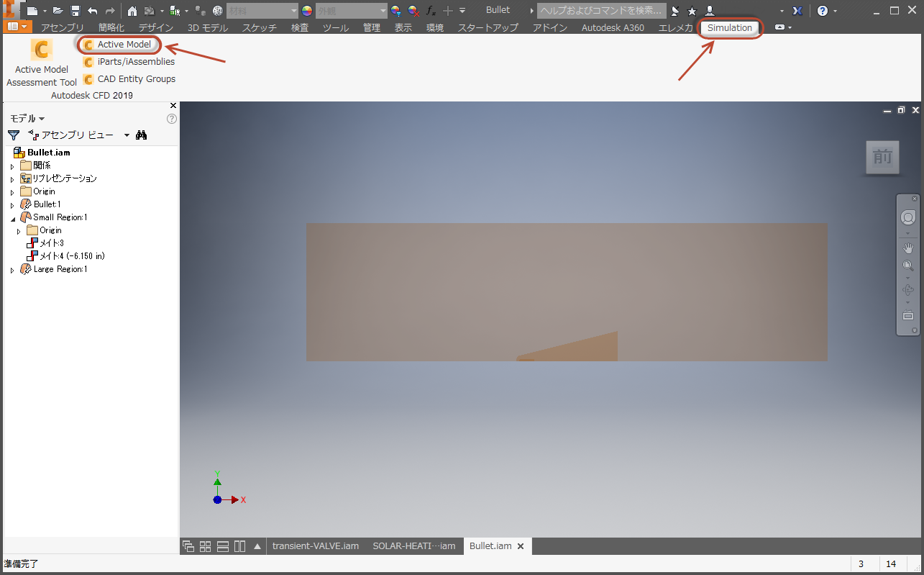Click the Sign In user icon
The width and height of the screenshot is (924, 575).
coord(710,11)
